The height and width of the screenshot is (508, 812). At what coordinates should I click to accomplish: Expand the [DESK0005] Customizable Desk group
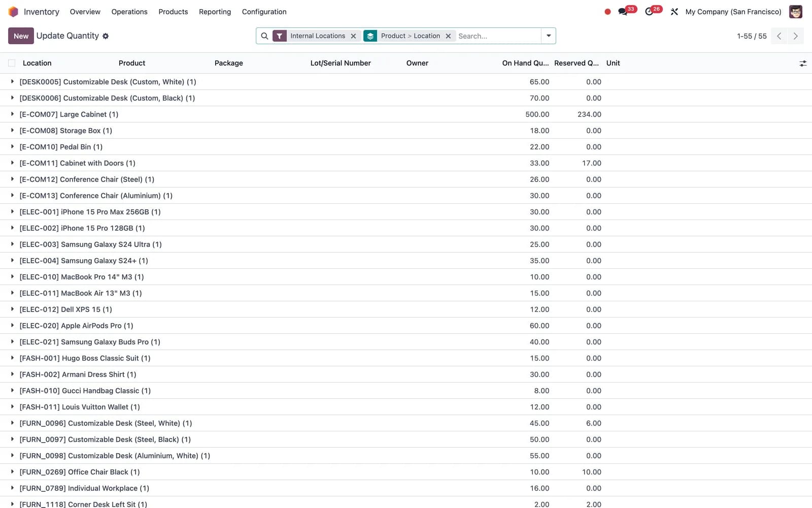coord(12,82)
